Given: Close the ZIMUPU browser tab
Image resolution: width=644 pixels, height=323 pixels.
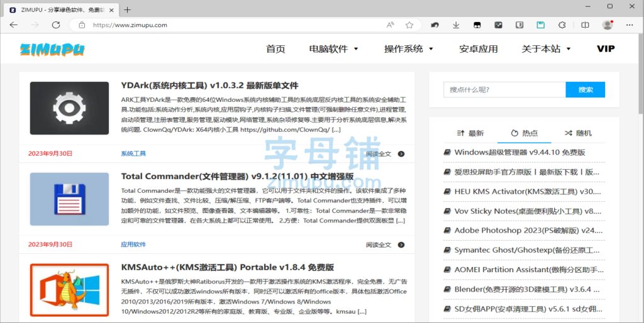Looking at the screenshot, I should click(111, 10).
